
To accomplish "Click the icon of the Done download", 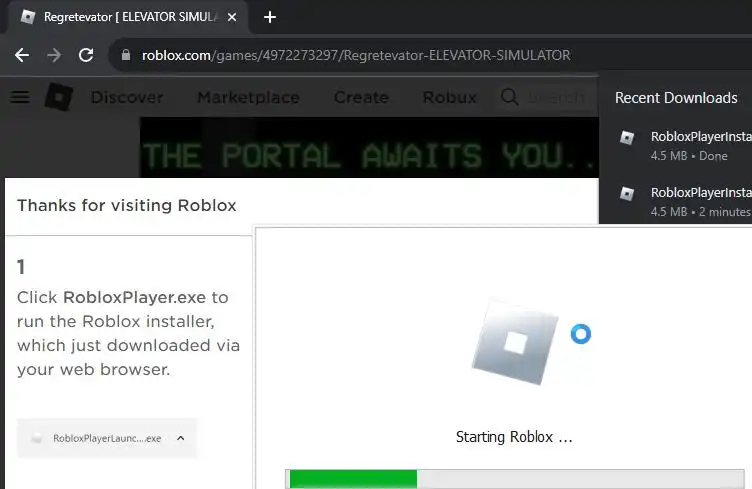I will 627,138.
